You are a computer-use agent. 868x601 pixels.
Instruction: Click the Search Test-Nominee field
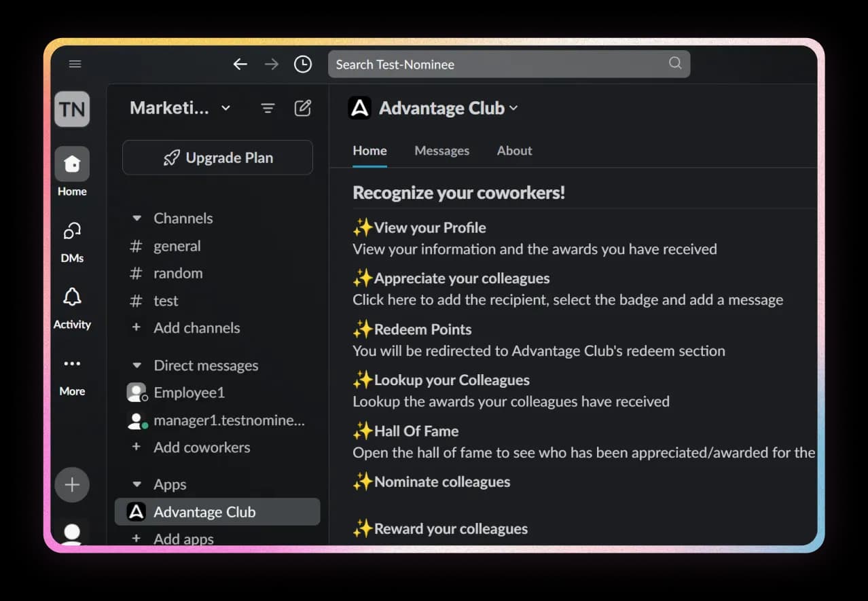pos(509,64)
